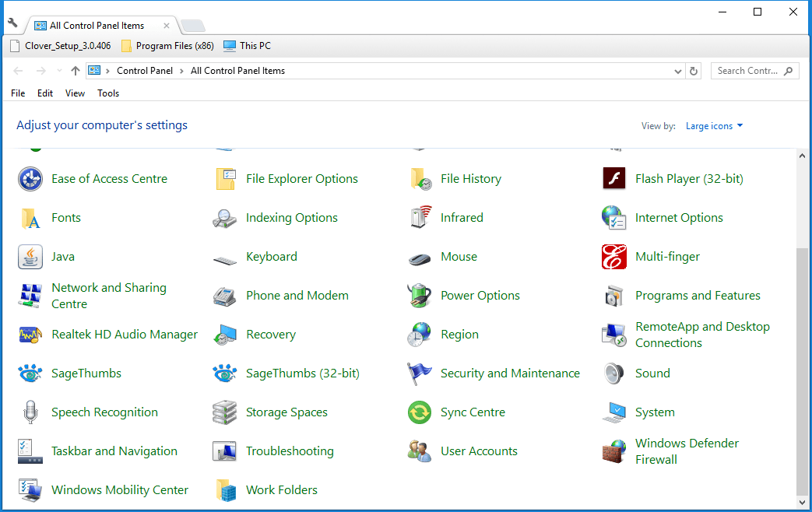Screen dimensions: 812x512
Task: Click the Programs and Features icon
Action: coord(614,296)
